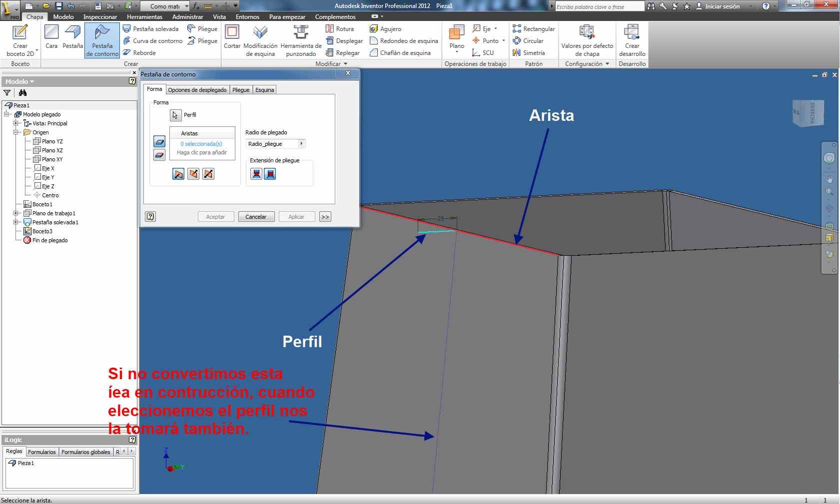The width and height of the screenshot is (840, 504).
Task: Toggle middle flip side button
Action: (193, 174)
